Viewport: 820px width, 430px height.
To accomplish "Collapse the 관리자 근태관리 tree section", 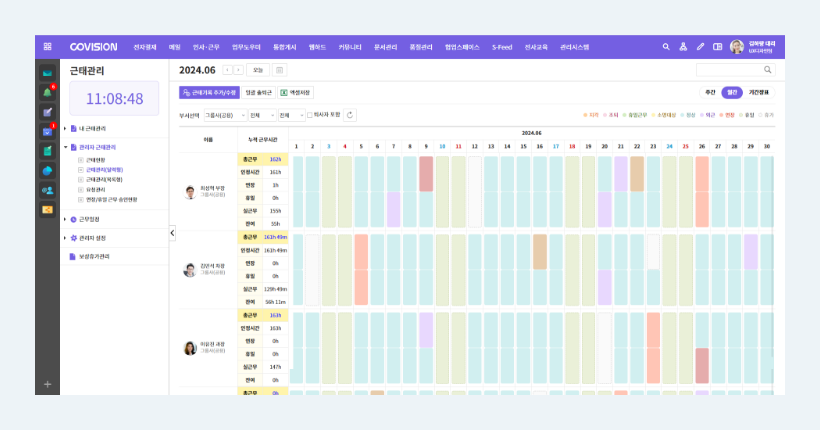I will tap(65, 148).
